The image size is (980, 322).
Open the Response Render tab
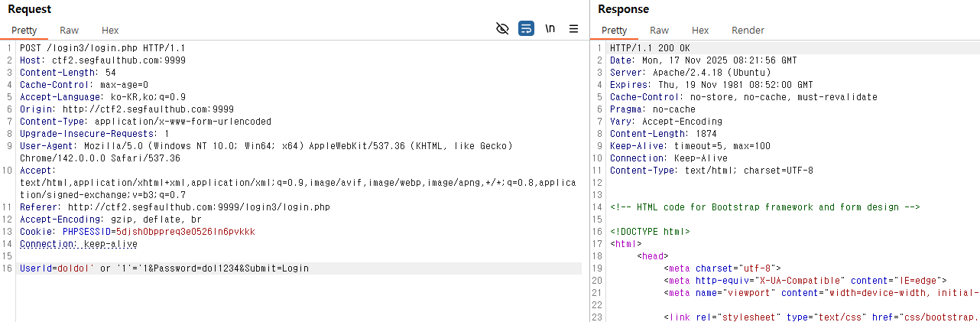point(748,31)
